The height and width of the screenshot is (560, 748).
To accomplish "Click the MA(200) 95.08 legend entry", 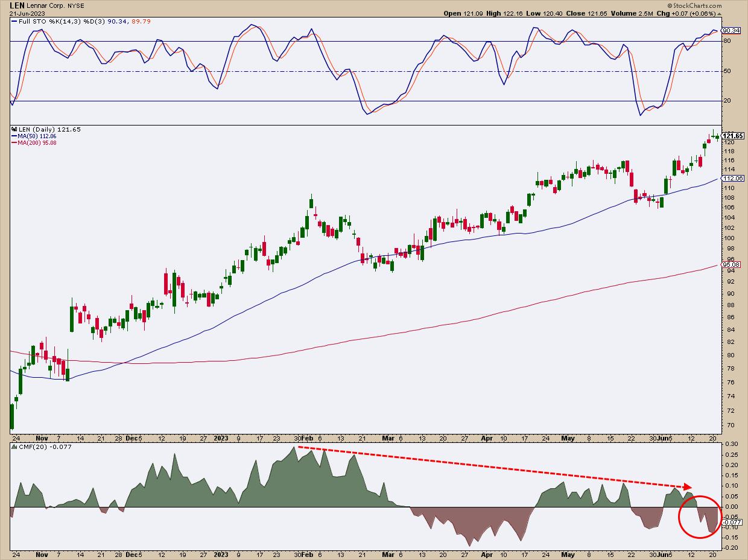I will coord(36,143).
